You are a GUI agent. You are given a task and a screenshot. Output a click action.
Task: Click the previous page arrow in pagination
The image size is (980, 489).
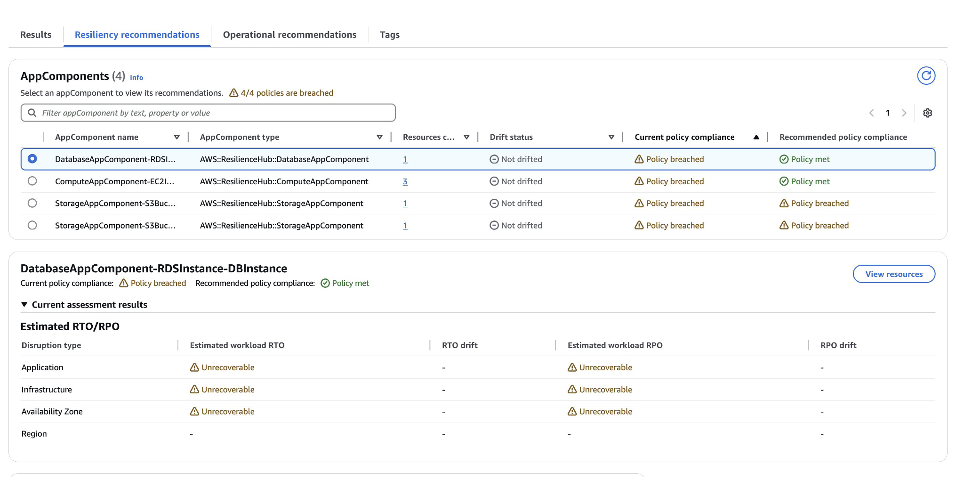pos(871,113)
